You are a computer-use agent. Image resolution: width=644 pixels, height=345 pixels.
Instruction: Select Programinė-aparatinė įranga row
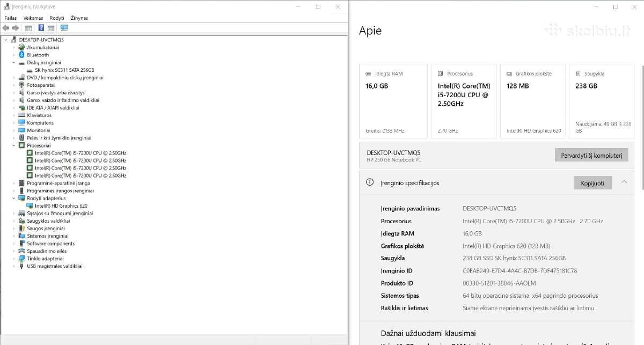click(x=58, y=183)
